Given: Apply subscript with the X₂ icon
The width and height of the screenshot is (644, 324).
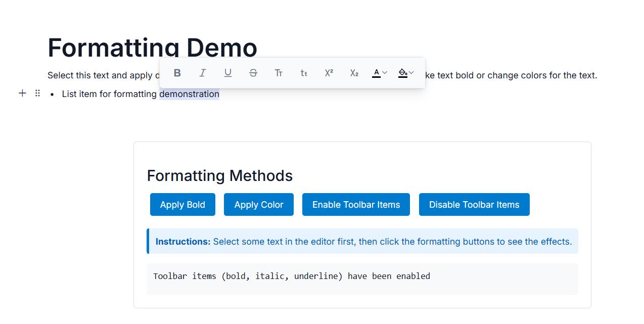Looking at the screenshot, I should (354, 73).
